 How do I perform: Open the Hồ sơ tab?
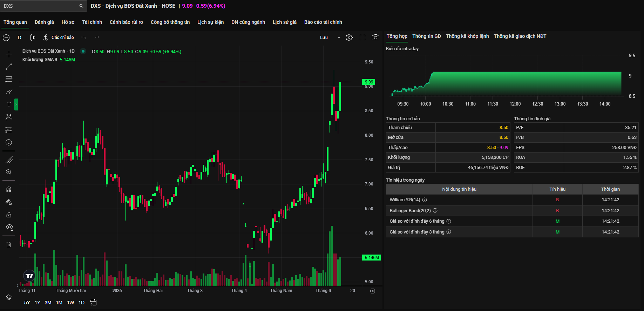click(68, 22)
